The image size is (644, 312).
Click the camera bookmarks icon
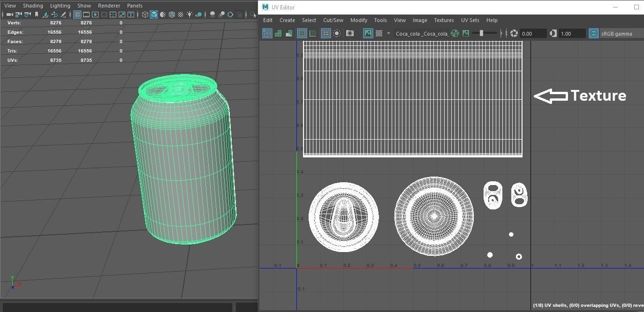(x=37, y=15)
